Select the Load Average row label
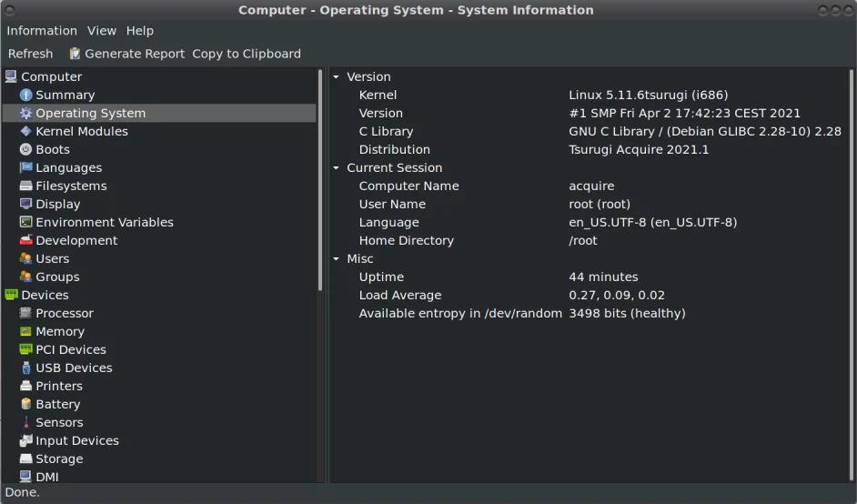This screenshot has height=504, width=857. tap(400, 295)
